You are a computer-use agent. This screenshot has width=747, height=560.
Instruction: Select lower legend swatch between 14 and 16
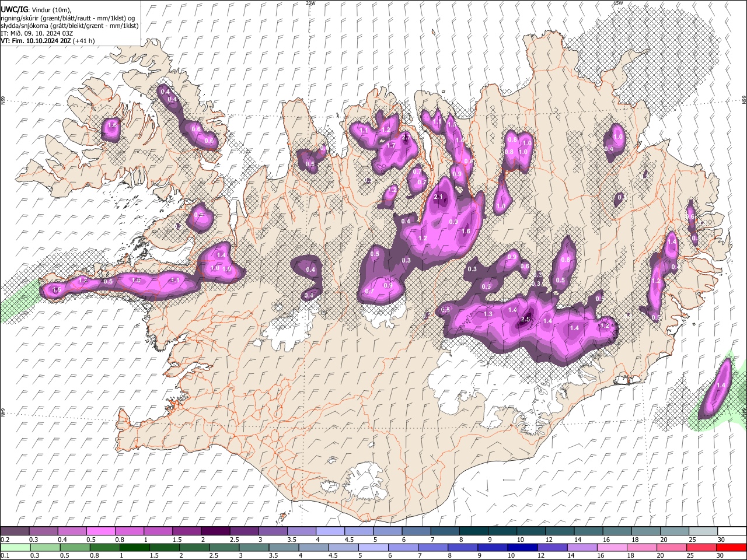coord(582,547)
